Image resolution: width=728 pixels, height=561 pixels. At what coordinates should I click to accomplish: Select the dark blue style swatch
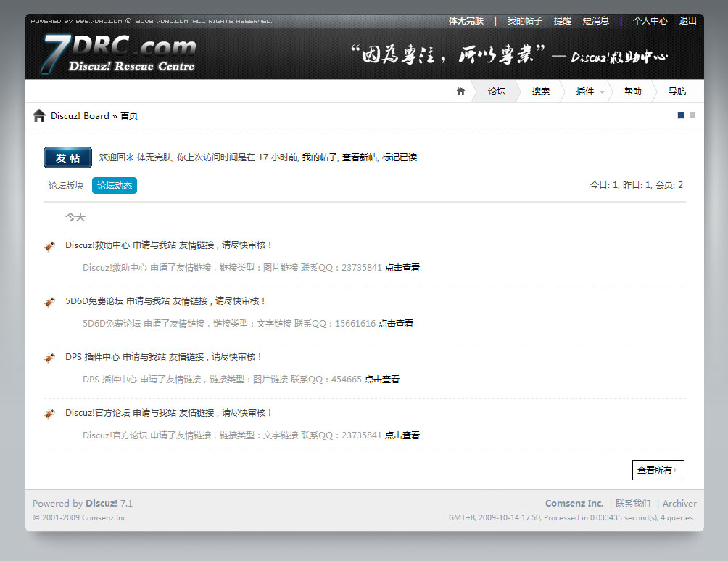tap(681, 115)
